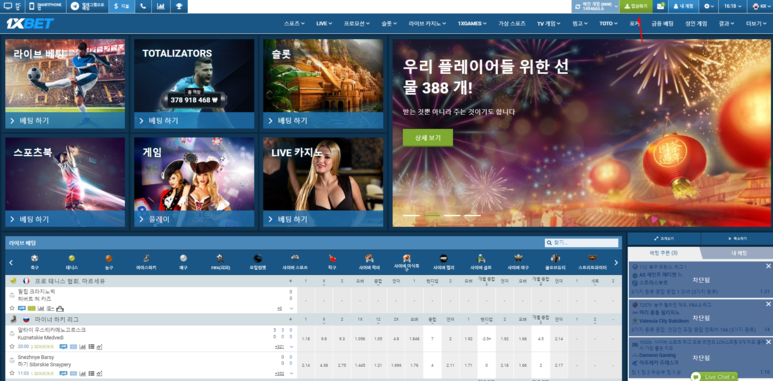Select the fourth banner slide indicator
Image resolution: width=773 pixels, height=381 pixels.
472,215
